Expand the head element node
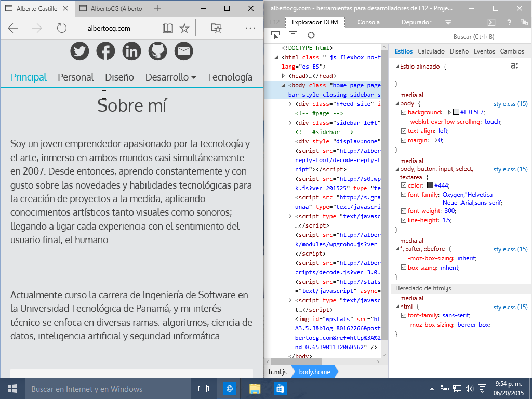Viewport: 532px width, 399px height. coord(283,76)
